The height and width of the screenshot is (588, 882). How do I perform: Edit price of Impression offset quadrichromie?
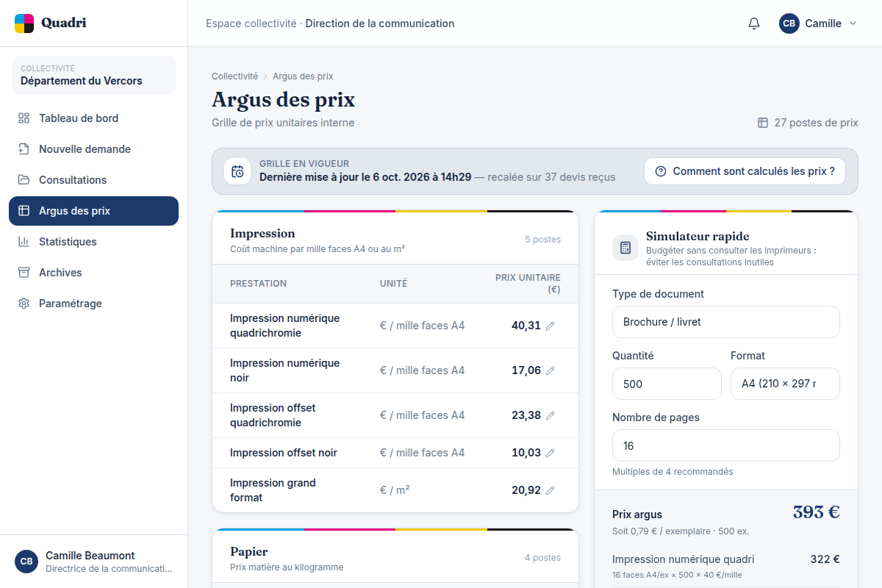tap(551, 415)
